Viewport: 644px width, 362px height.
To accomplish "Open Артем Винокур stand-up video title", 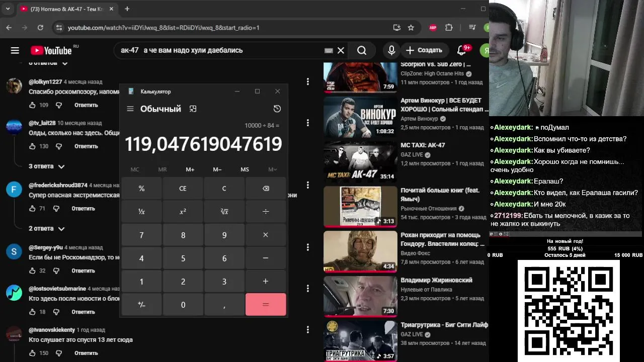I will tap(444, 105).
